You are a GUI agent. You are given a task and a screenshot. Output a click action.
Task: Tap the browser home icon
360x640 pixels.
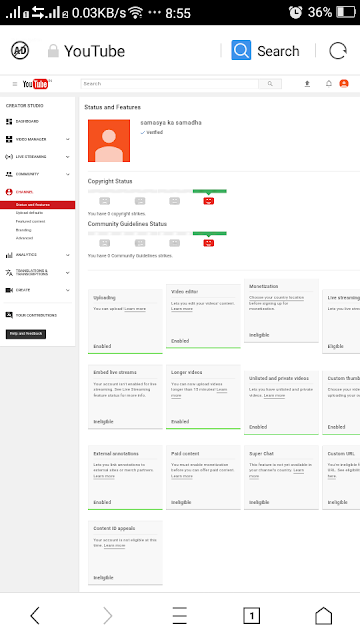tap(323, 616)
